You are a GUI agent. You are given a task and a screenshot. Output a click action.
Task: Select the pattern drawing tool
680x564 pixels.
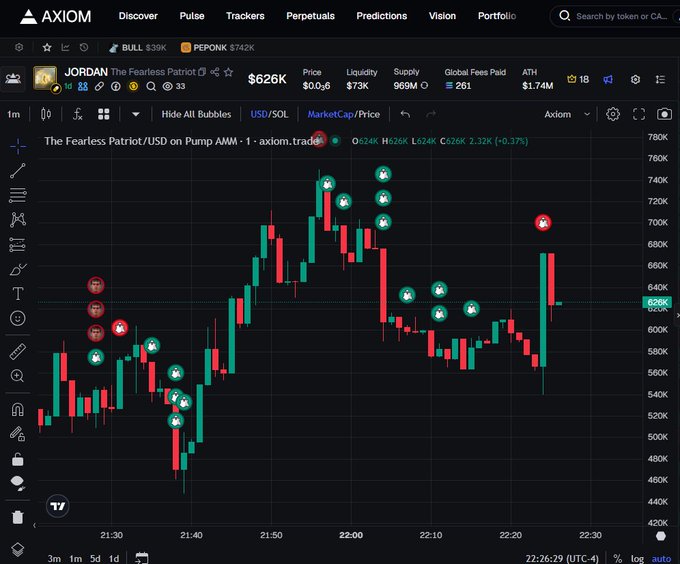point(18,220)
